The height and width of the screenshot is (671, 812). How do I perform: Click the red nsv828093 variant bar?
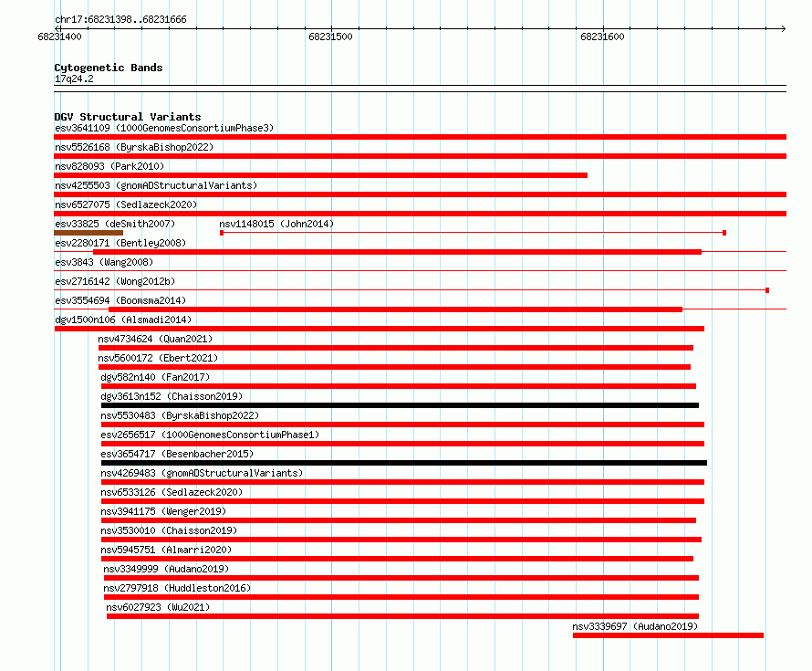pos(320,175)
